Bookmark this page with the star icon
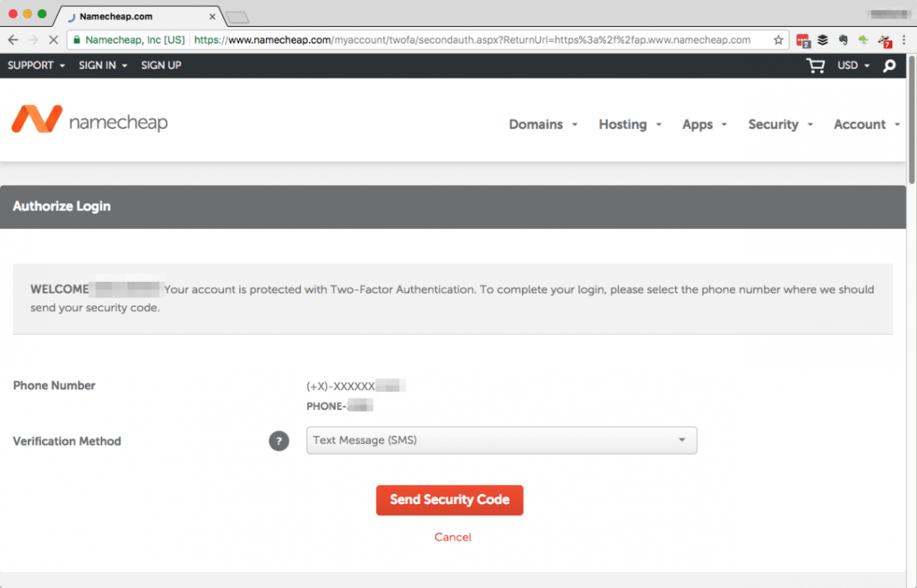The image size is (917, 588). coord(778,39)
